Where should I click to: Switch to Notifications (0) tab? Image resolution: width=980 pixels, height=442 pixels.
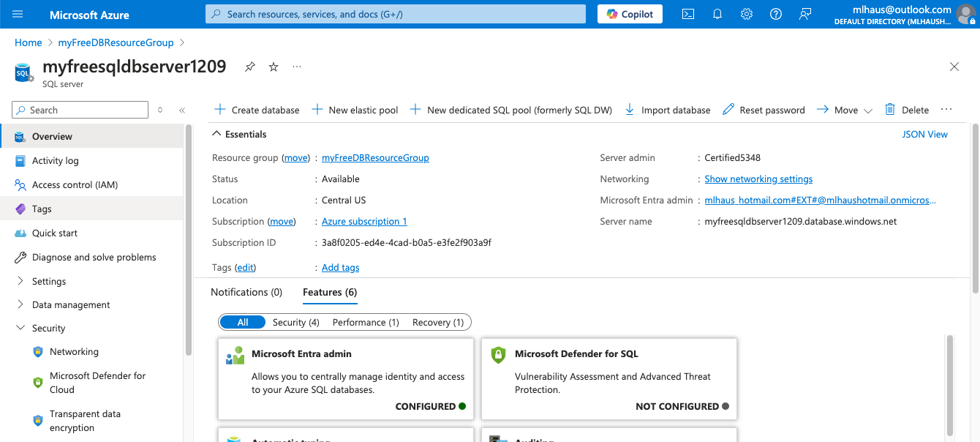246,292
